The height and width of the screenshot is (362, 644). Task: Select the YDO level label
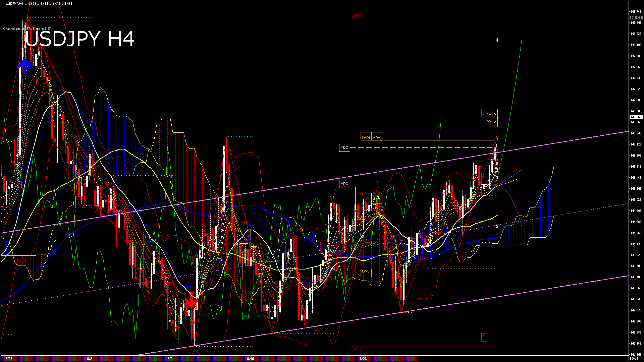(344, 184)
